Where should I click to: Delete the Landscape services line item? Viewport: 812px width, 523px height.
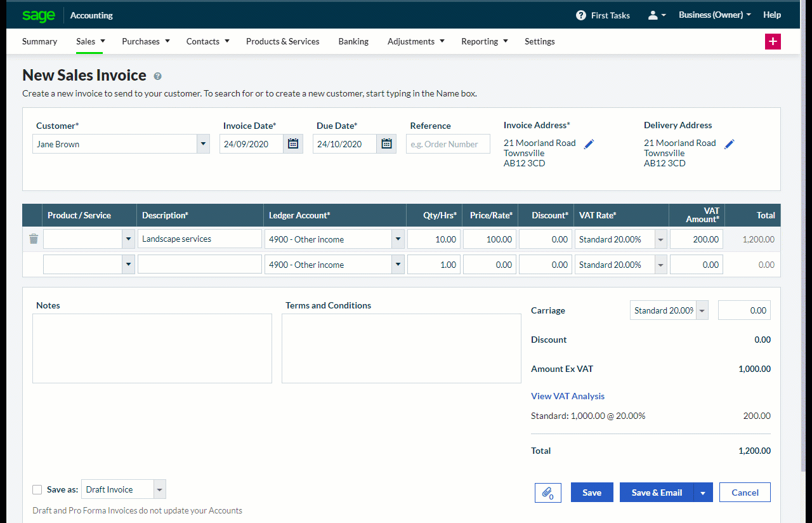(x=34, y=239)
